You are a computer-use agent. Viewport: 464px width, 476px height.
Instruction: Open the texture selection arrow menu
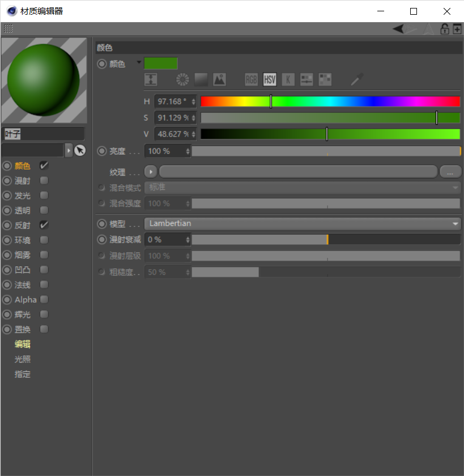[150, 171]
